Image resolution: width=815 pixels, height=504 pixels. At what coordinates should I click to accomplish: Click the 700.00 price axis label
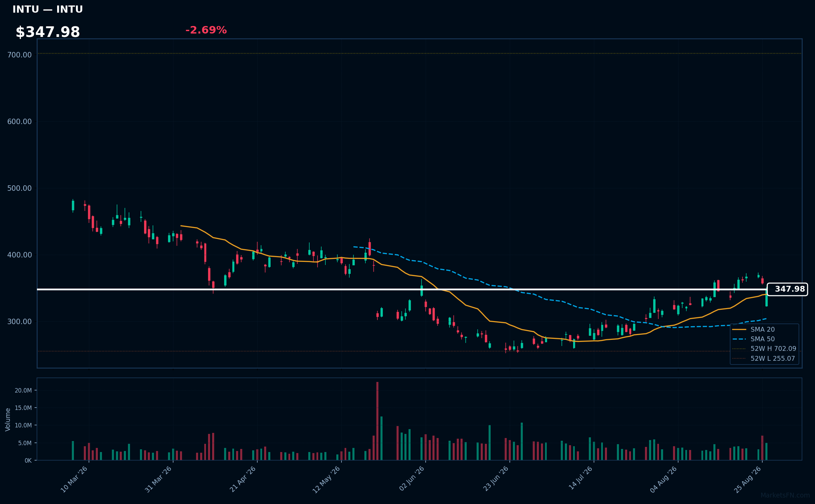pyautogui.click(x=20, y=55)
